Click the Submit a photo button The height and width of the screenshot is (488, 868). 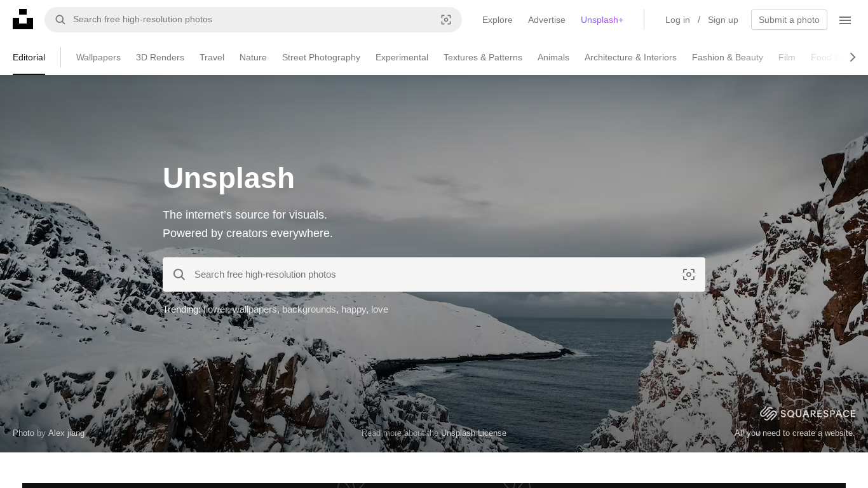789,20
